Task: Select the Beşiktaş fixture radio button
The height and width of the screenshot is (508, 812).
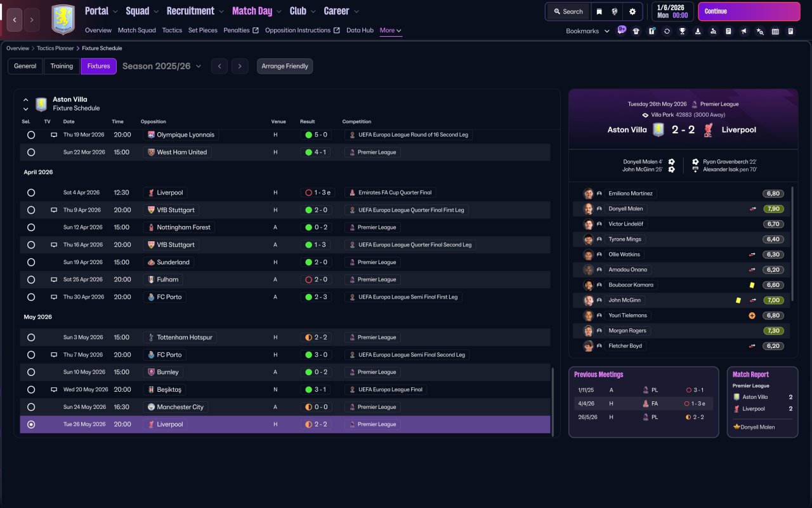Action: (x=31, y=389)
